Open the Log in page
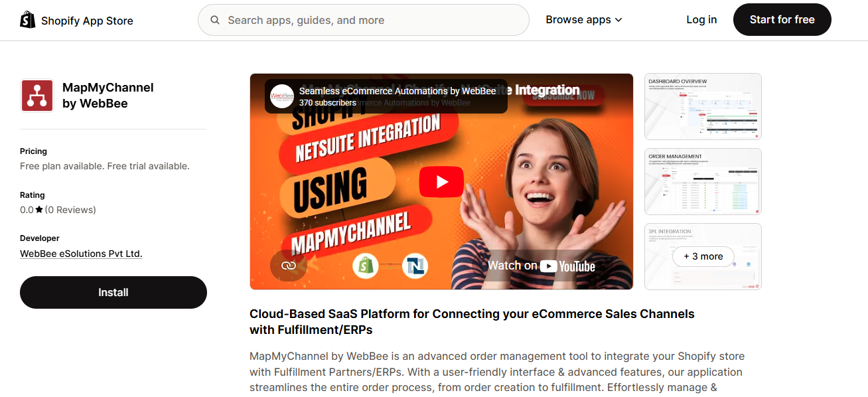Screen dimensions: 868x397 point(701,19)
